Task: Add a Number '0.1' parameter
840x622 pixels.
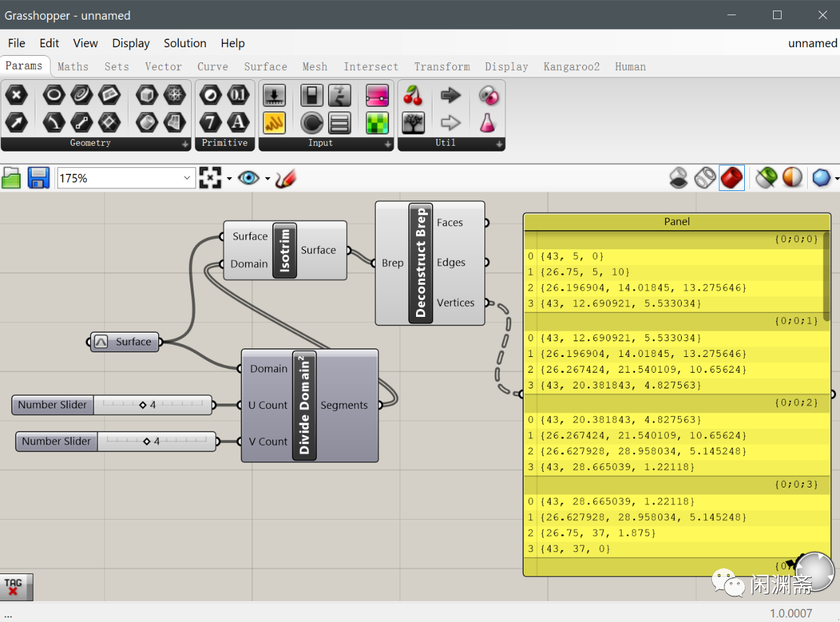Action: [238, 96]
